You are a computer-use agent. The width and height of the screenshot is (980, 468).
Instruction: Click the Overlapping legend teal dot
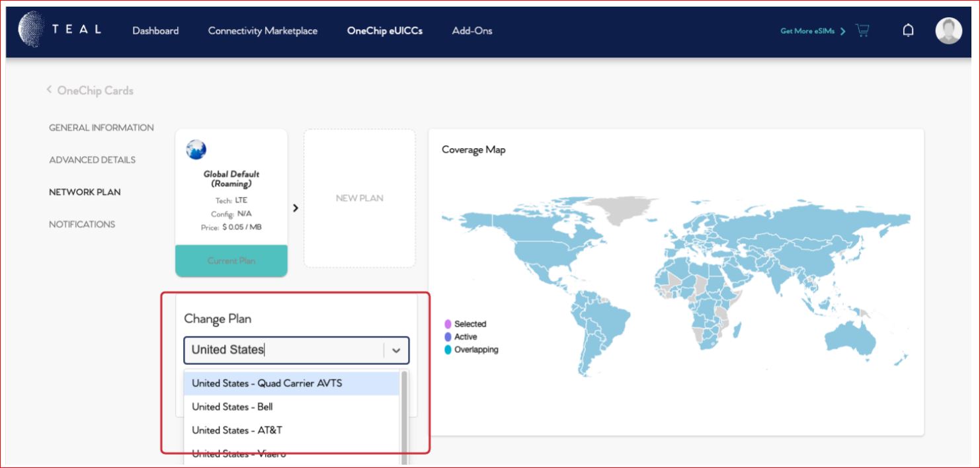tap(448, 350)
